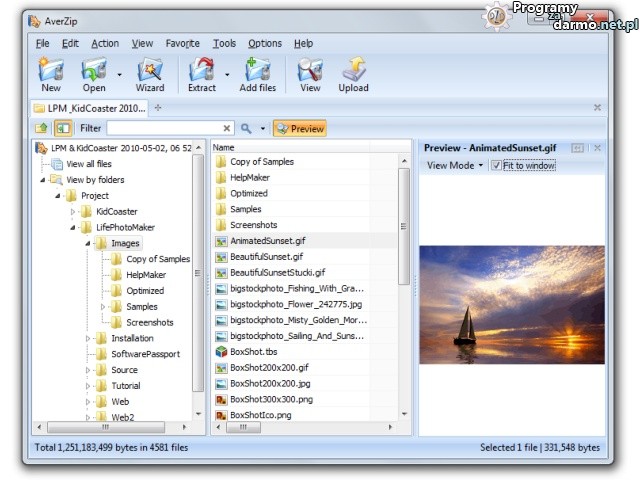640x480 pixels.
Task: Click the magnifier search icon beside Filter
Action: tap(246, 128)
